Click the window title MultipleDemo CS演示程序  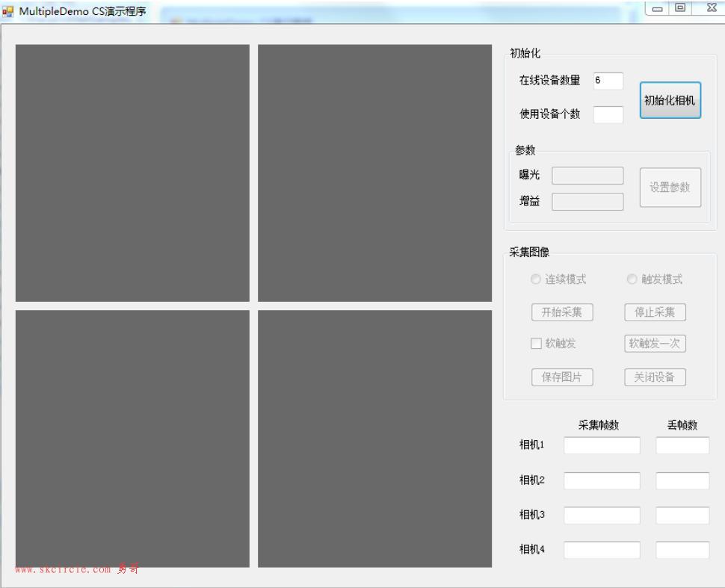click(82, 11)
